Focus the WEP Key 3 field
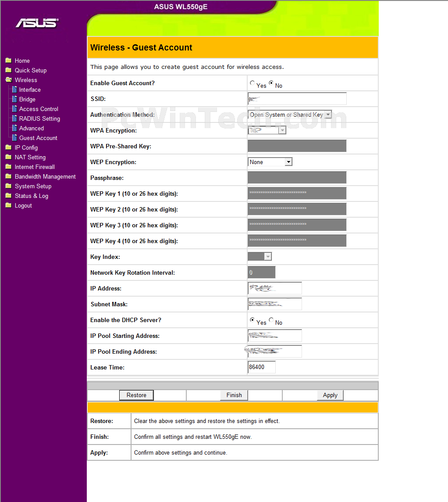 point(297,225)
